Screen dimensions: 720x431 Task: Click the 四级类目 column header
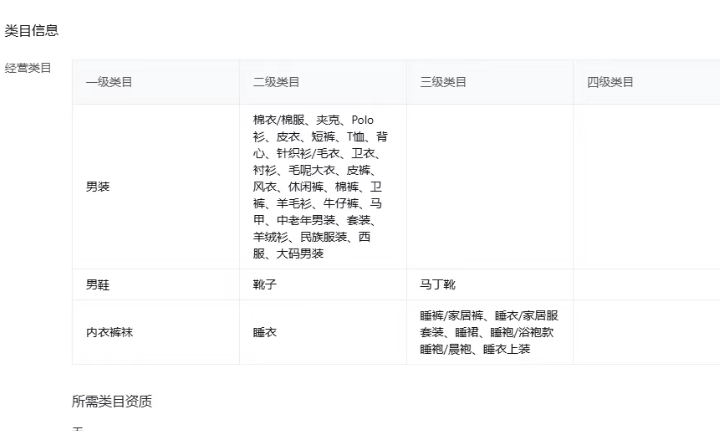coord(610,82)
